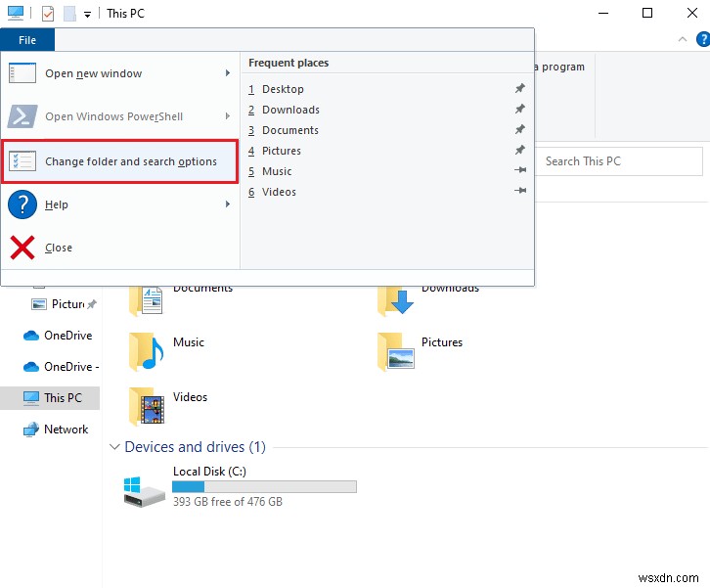Click the New folder quick access icon
Image resolution: width=710 pixels, height=588 pixels.
coord(69,14)
